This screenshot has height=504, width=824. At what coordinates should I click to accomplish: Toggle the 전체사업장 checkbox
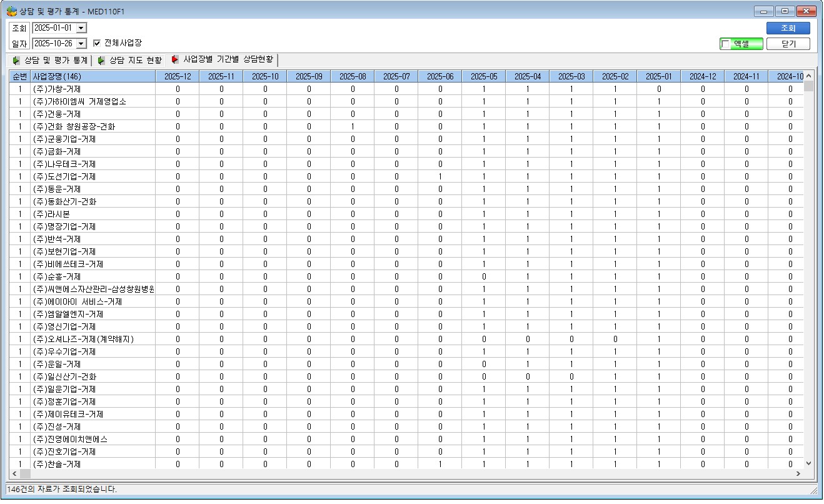pyautogui.click(x=97, y=43)
